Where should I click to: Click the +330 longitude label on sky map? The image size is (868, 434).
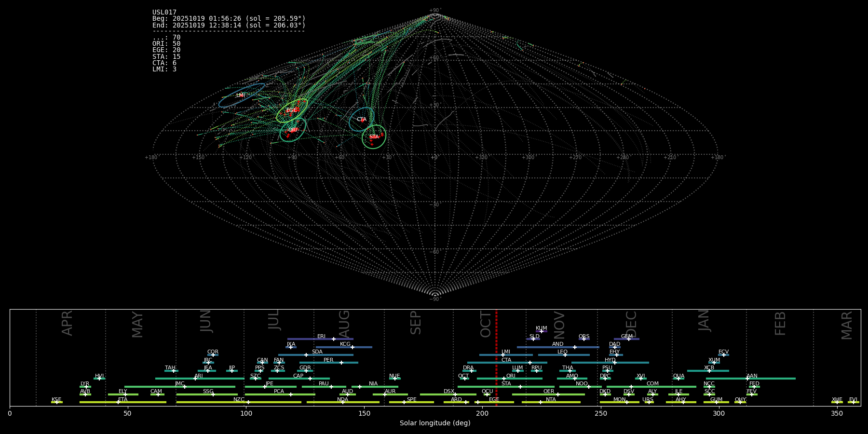481,158
